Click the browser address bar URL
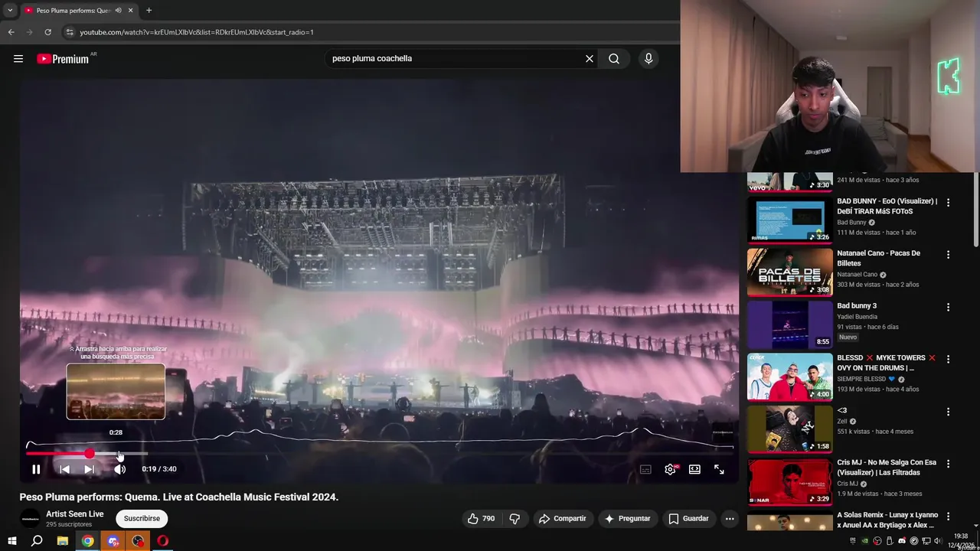 (x=197, y=32)
